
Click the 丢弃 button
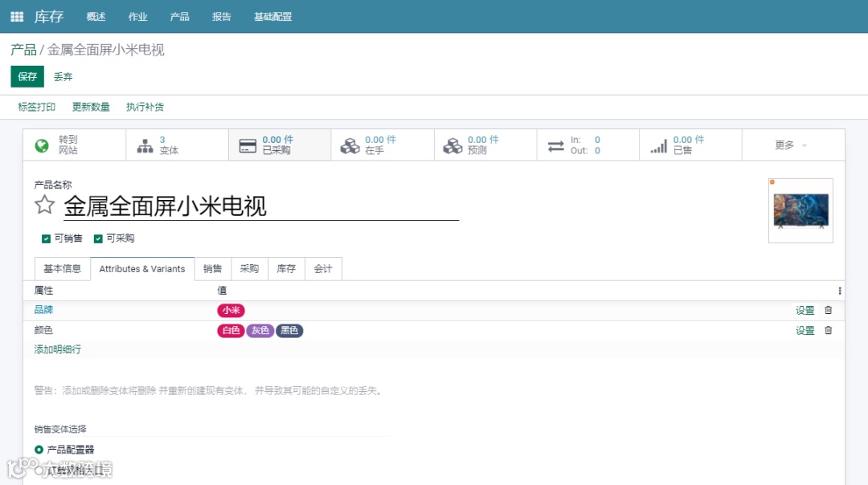63,77
